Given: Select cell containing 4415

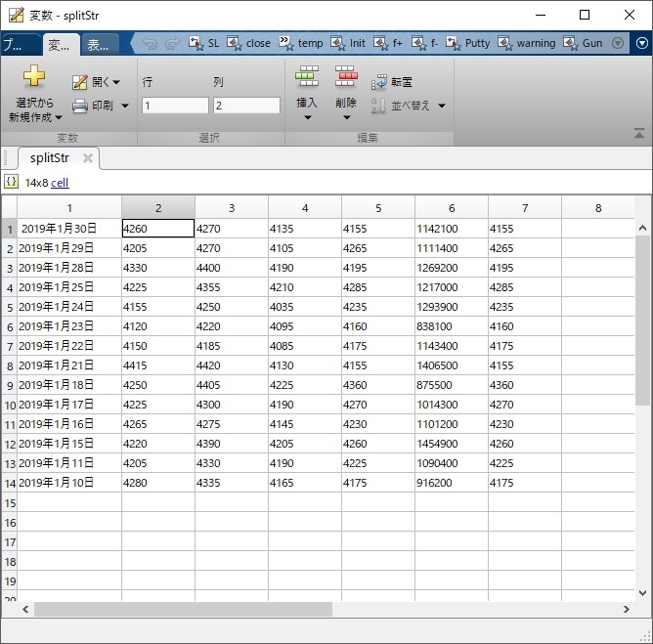Looking at the screenshot, I should tap(158, 365).
